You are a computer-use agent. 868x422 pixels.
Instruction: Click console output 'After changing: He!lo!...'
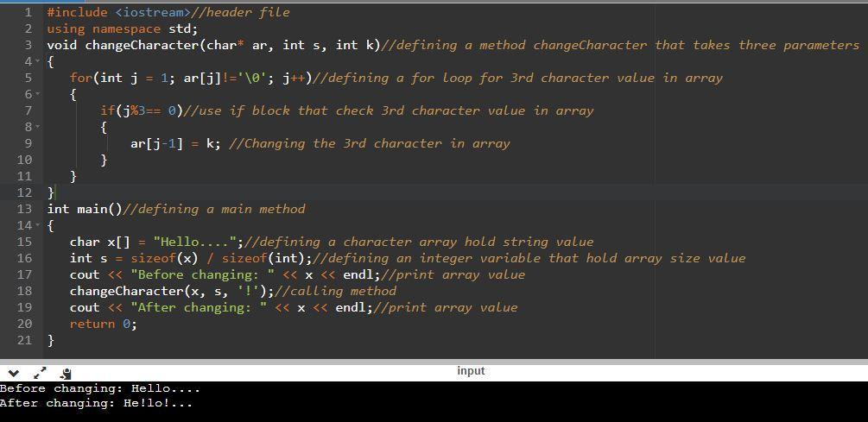coord(97,403)
